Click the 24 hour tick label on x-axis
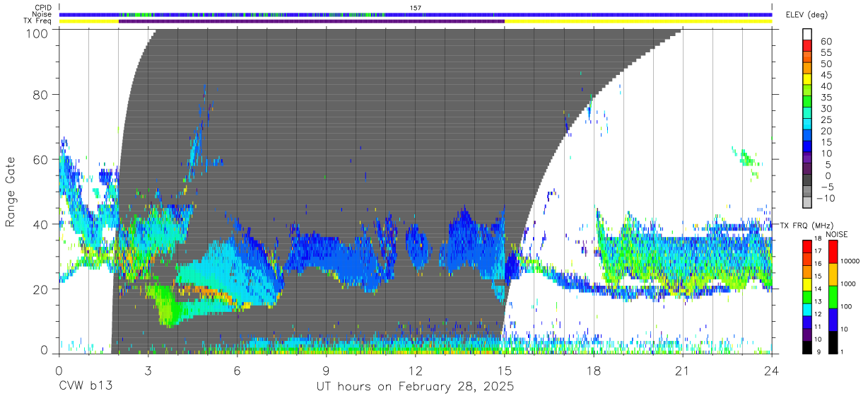Screen dimensions: 868x401 771,371
